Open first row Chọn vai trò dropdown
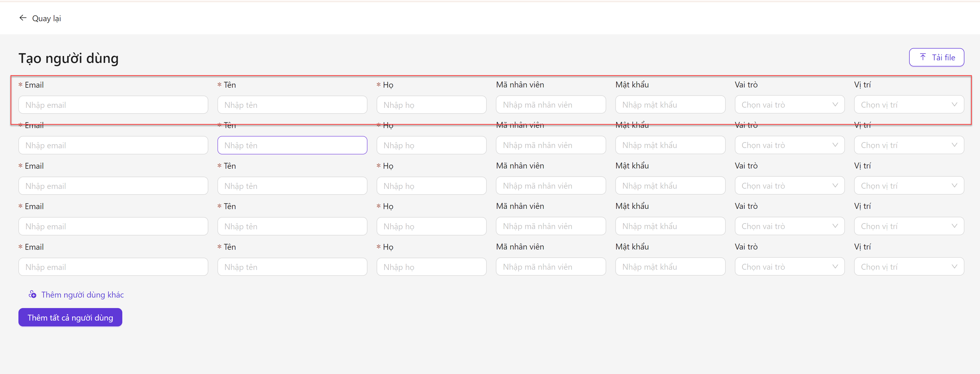The image size is (980, 374). [x=789, y=105]
